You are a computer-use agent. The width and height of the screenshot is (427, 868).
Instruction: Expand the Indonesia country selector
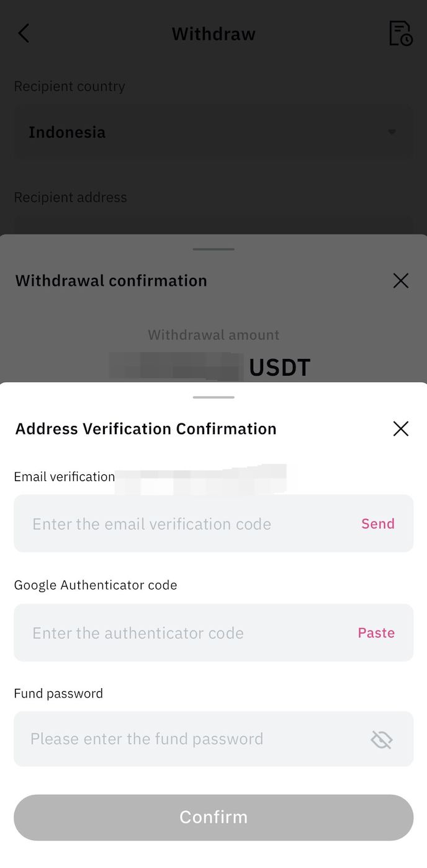coord(213,131)
